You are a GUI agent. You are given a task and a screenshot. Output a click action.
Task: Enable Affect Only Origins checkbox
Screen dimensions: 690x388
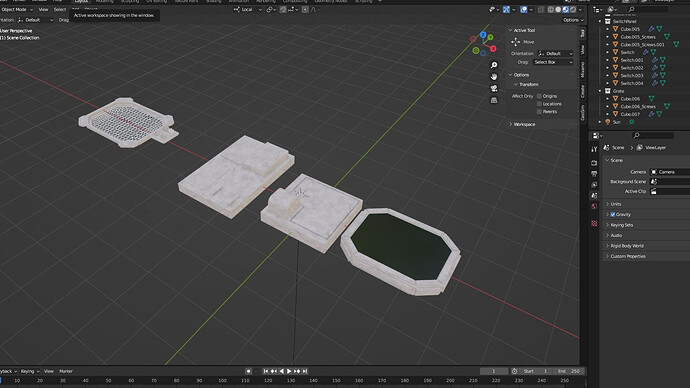coord(539,96)
